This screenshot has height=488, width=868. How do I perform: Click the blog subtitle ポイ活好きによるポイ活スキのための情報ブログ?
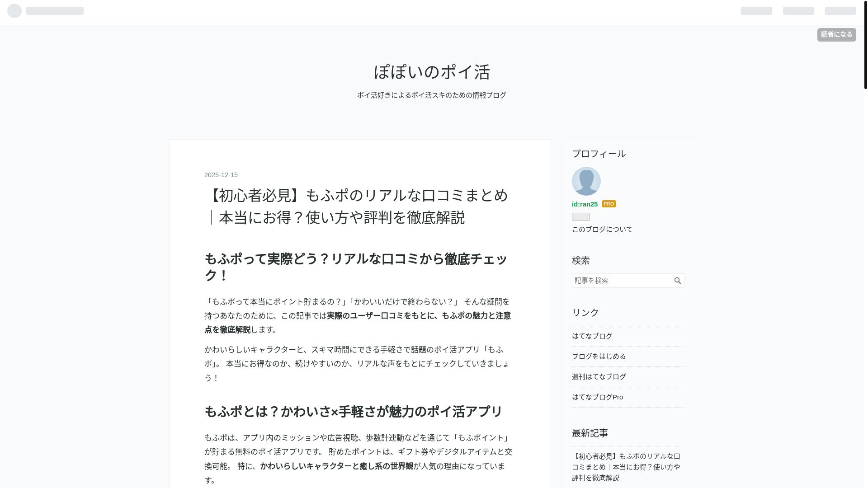point(432,95)
